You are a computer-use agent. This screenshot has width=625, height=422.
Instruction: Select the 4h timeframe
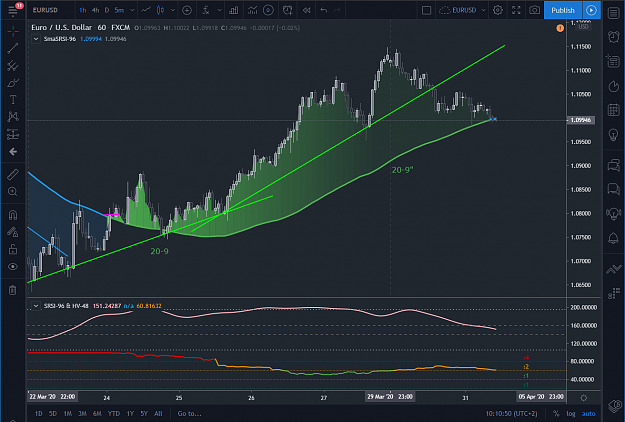95,10
